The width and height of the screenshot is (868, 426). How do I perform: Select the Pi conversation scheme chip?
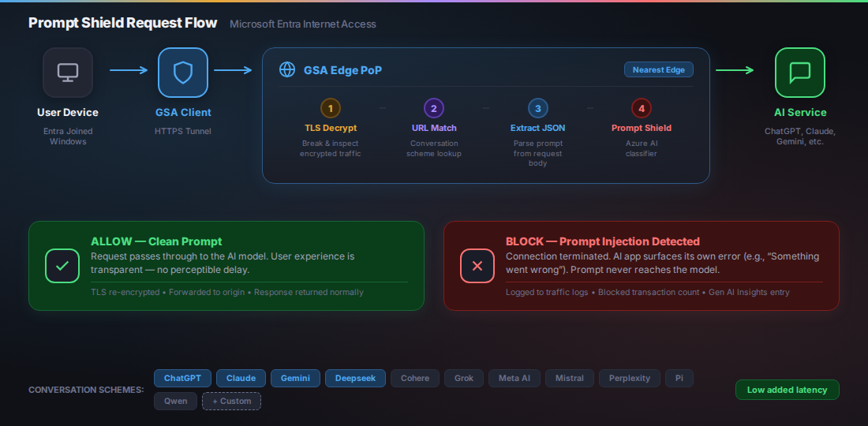click(x=679, y=379)
